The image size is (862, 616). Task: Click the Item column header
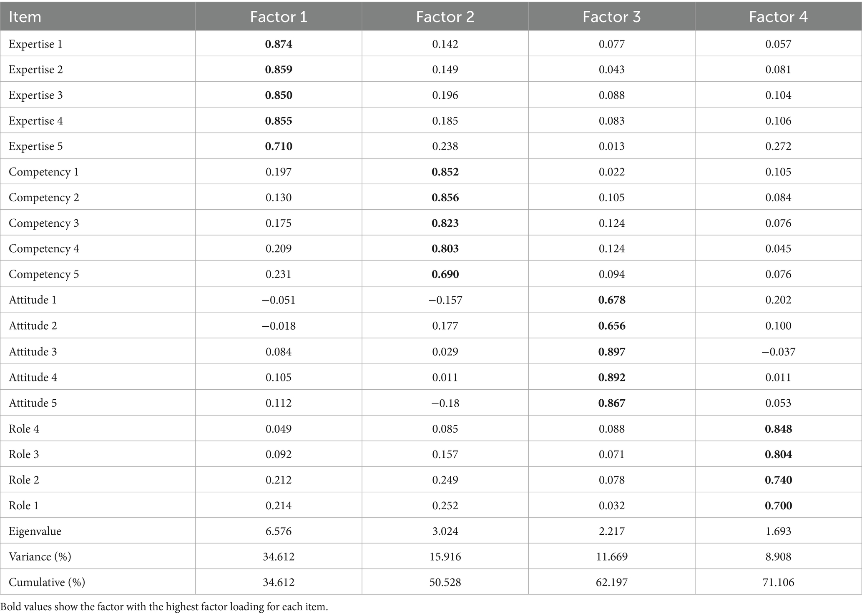pos(25,17)
